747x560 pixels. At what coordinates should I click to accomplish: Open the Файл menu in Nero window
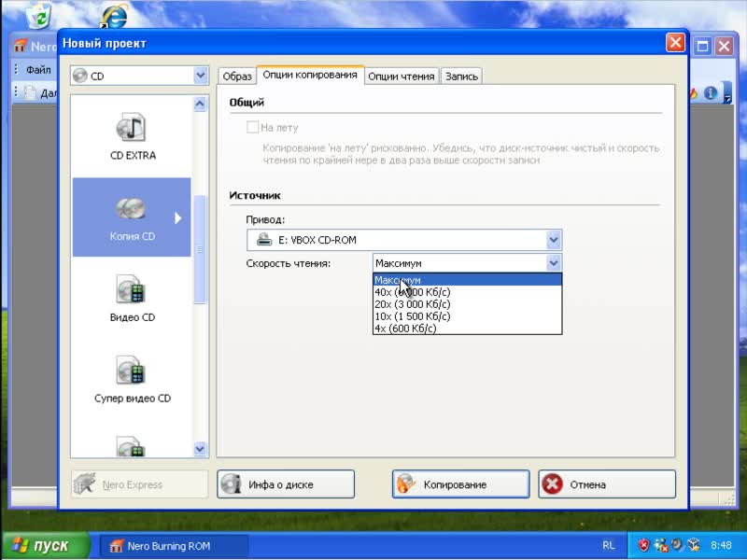point(38,70)
